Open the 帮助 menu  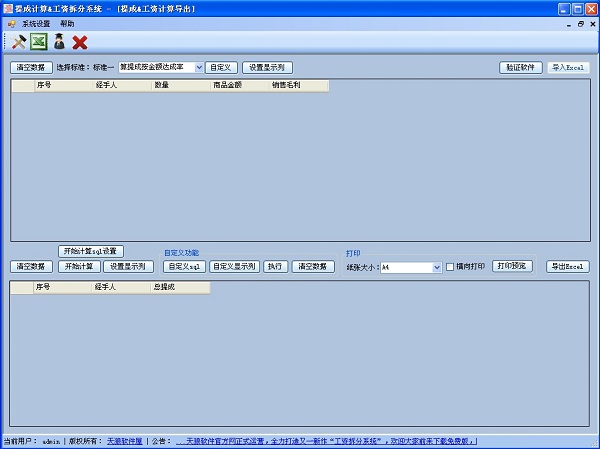coord(67,24)
